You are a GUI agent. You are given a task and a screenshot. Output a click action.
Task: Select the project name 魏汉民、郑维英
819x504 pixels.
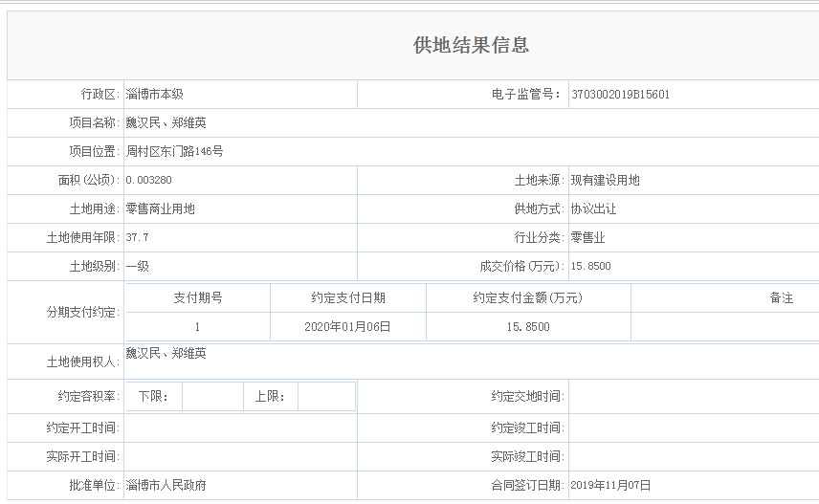point(166,123)
